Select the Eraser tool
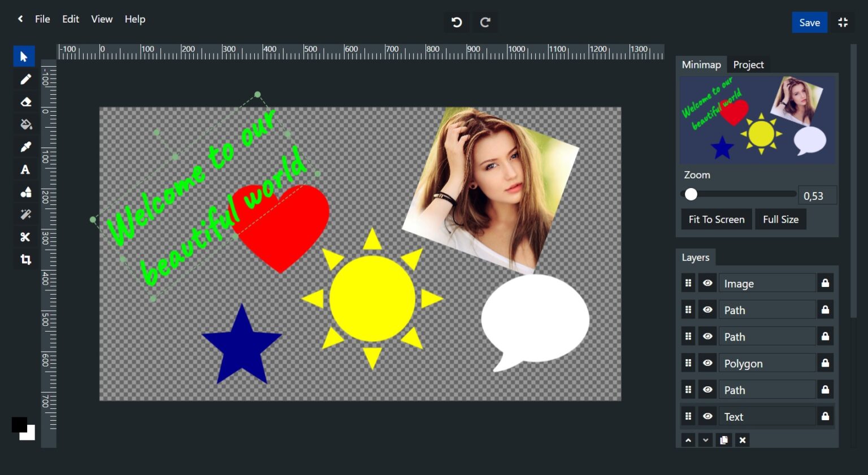The height and width of the screenshot is (475, 868). click(25, 102)
